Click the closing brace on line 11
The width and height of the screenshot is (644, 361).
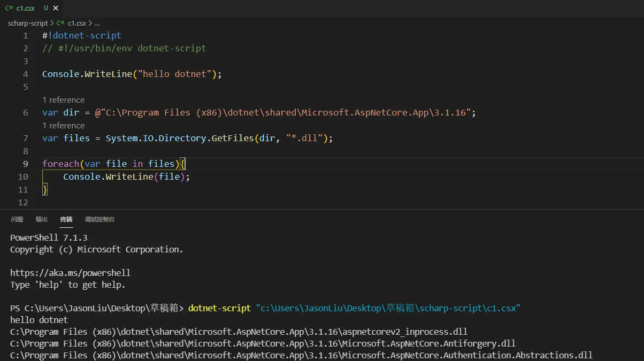pos(44,189)
